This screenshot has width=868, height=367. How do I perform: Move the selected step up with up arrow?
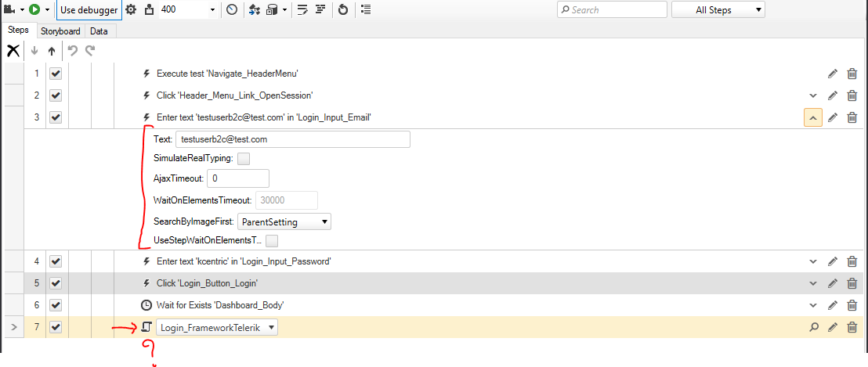point(51,51)
